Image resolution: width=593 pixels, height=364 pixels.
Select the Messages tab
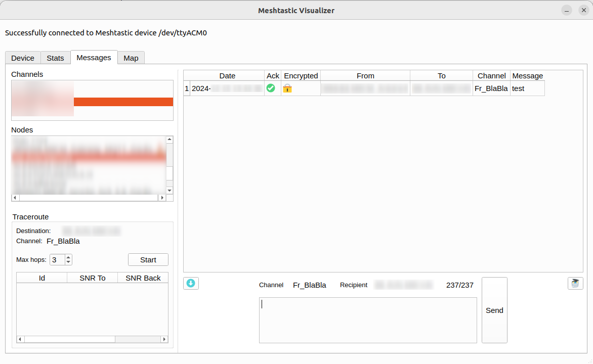coord(94,58)
